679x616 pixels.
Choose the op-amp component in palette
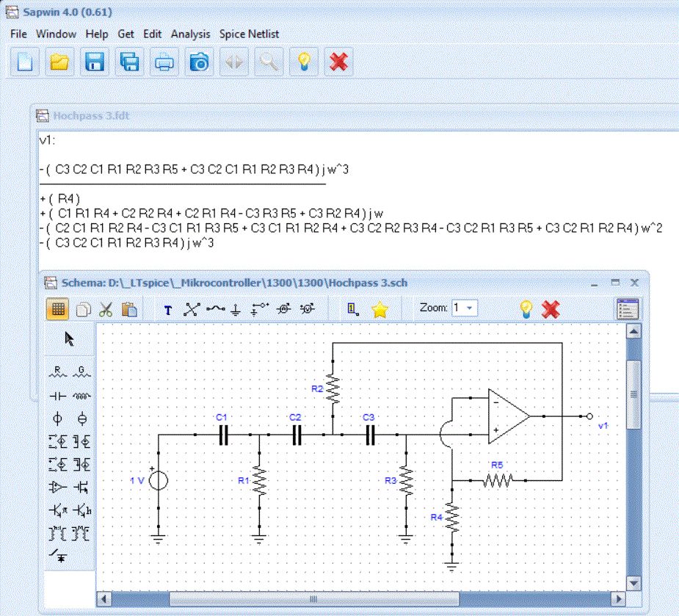[x=58, y=486]
